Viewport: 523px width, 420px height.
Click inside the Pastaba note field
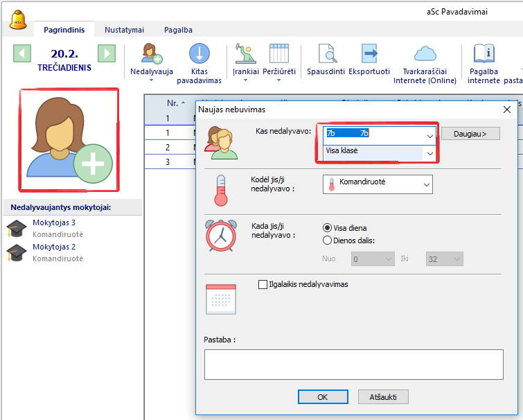(353, 365)
